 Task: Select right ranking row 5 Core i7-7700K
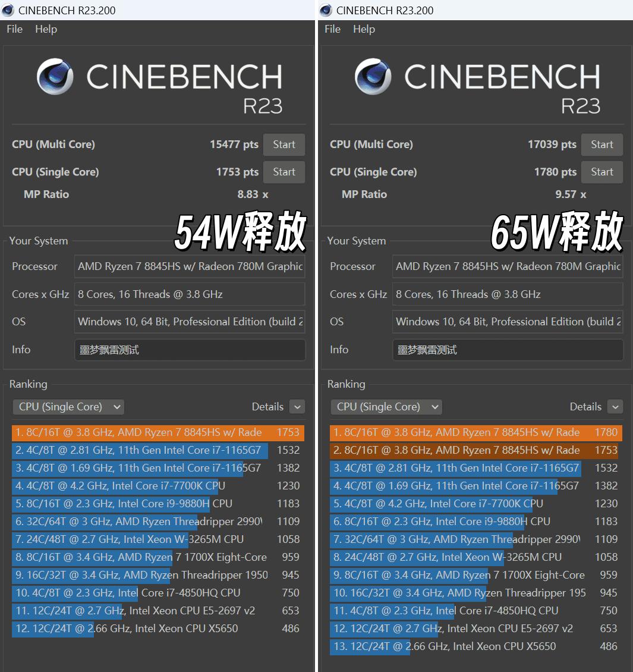point(476,504)
